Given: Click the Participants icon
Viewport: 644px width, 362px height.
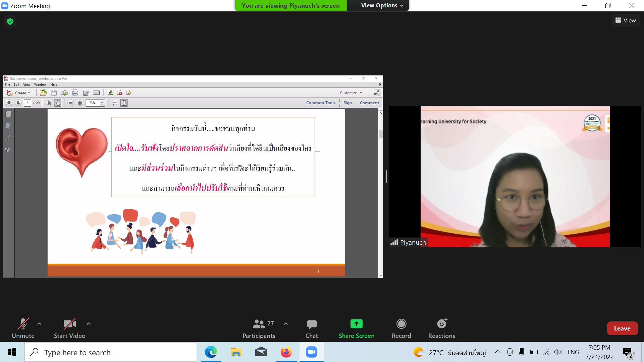Looking at the screenshot, I should pos(259,324).
